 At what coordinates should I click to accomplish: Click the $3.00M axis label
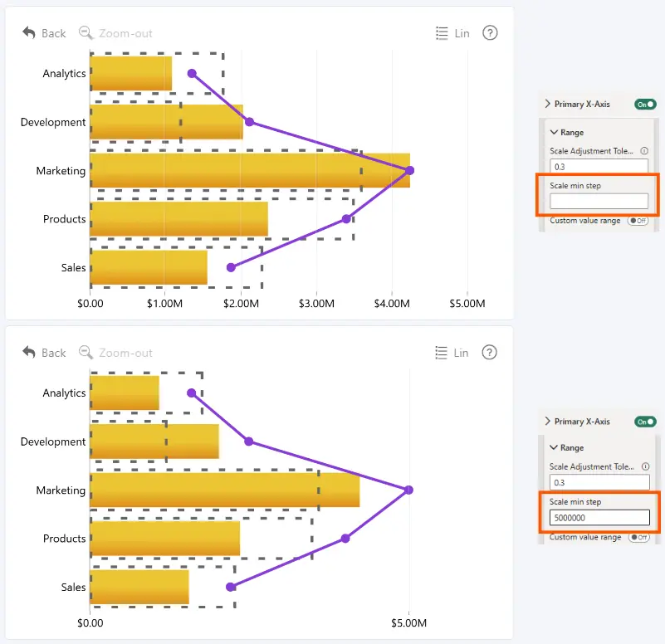(316, 304)
